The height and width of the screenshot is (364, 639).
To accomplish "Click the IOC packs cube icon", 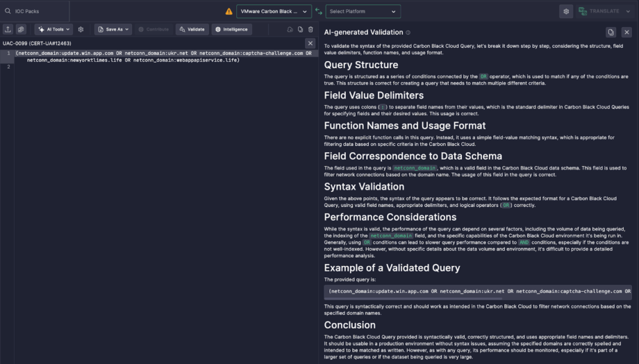I will pyautogui.click(x=21, y=29).
